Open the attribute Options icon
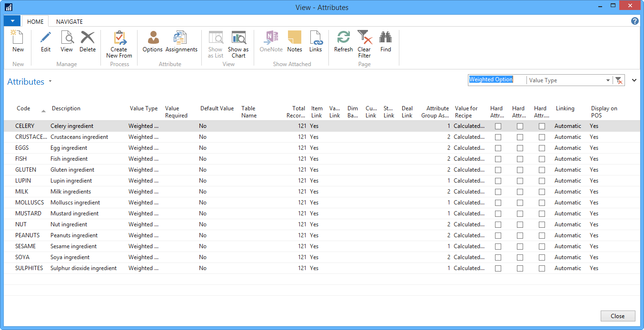Screen dimensions: 644x330 (x=153, y=38)
